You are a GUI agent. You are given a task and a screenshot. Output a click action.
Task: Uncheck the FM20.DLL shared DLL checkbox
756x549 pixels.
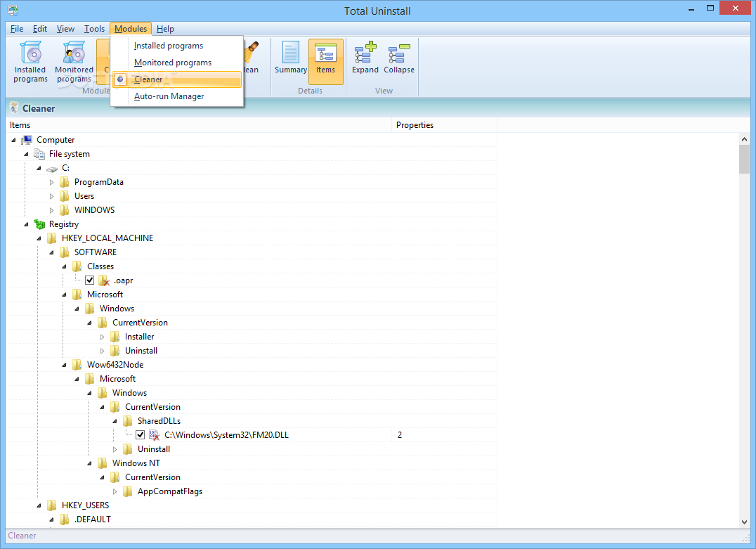tap(141, 434)
